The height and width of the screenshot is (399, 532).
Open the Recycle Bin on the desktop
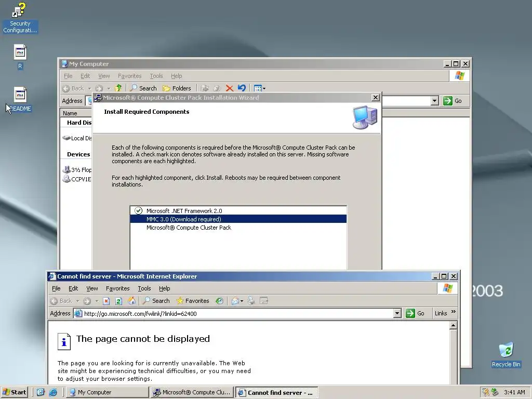pyautogui.click(x=506, y=354)
